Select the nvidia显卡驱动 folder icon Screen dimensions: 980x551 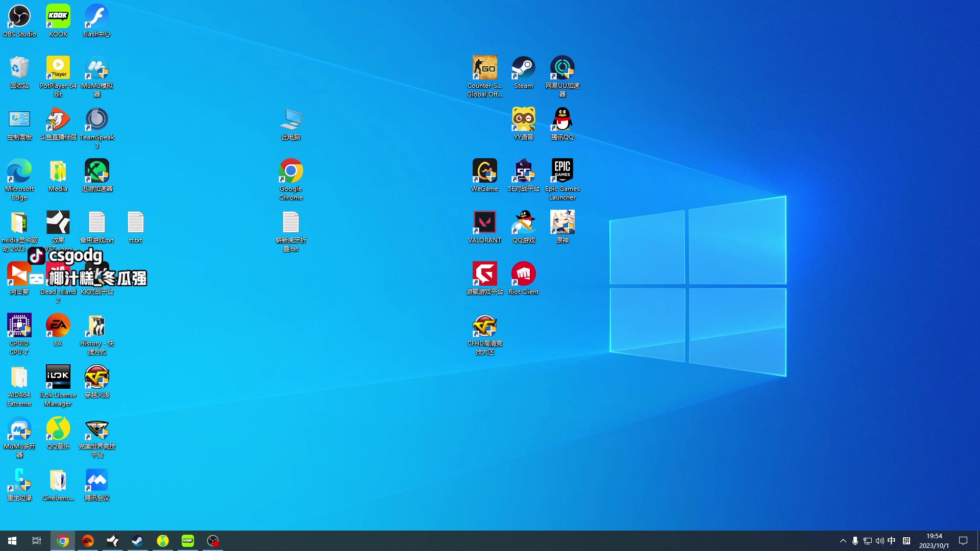[19, 231]
